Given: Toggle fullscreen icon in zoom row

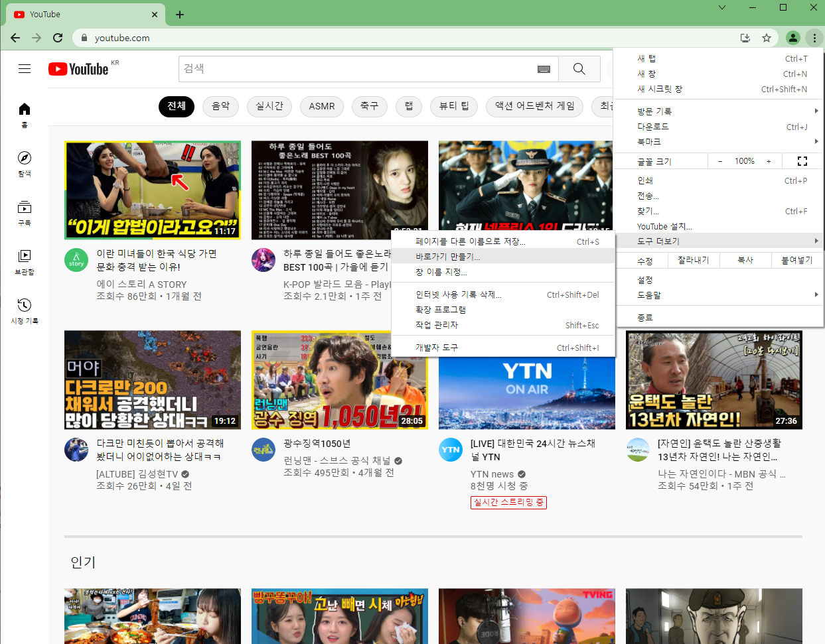Looking at the screenshot, I should 802,161.
